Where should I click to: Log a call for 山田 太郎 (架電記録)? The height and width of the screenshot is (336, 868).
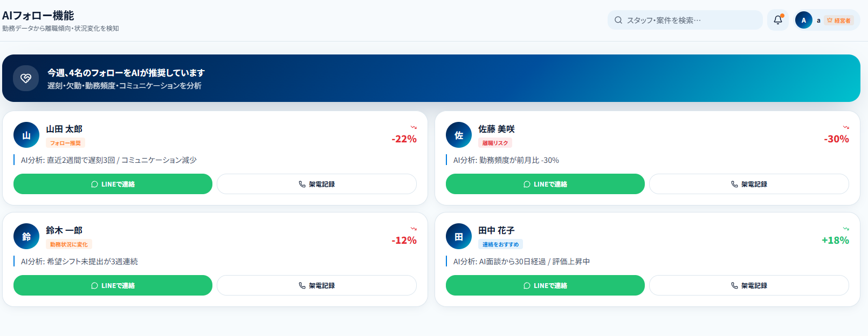(x=316, y=184)
